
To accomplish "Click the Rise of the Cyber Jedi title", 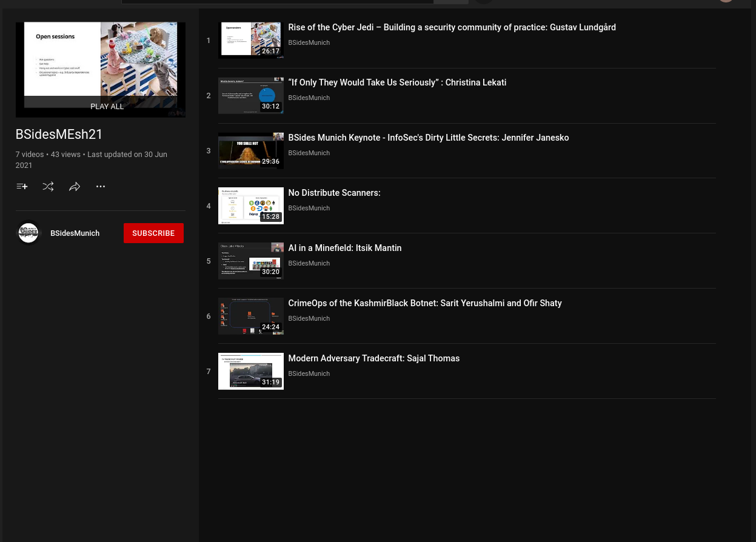I will pyautogui.click(x=452, y=28).
